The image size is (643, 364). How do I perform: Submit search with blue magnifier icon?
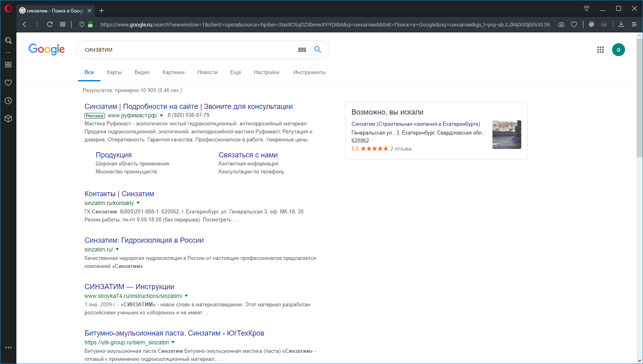tap(317, 50)
